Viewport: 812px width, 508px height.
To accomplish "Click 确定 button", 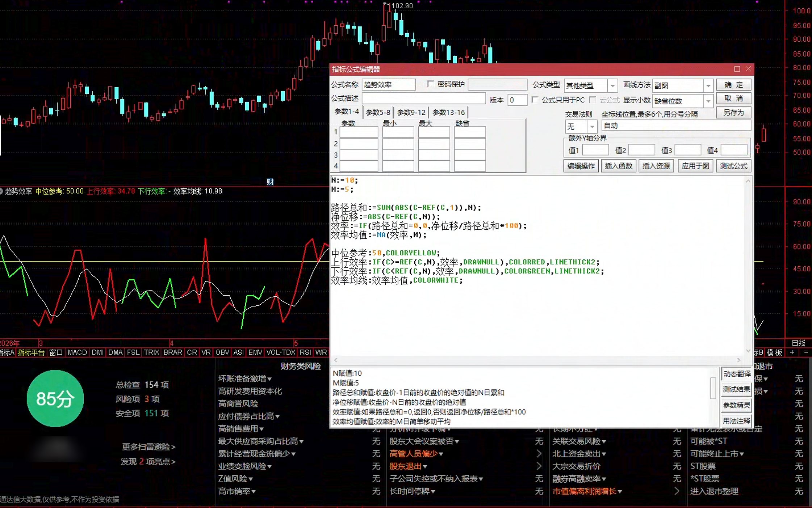I will 733,85.
